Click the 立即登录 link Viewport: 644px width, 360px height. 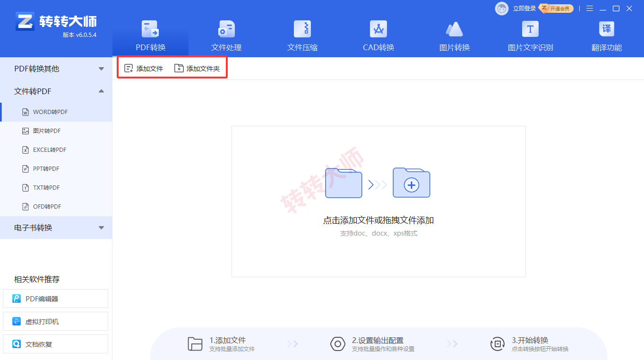pos(524,9)
